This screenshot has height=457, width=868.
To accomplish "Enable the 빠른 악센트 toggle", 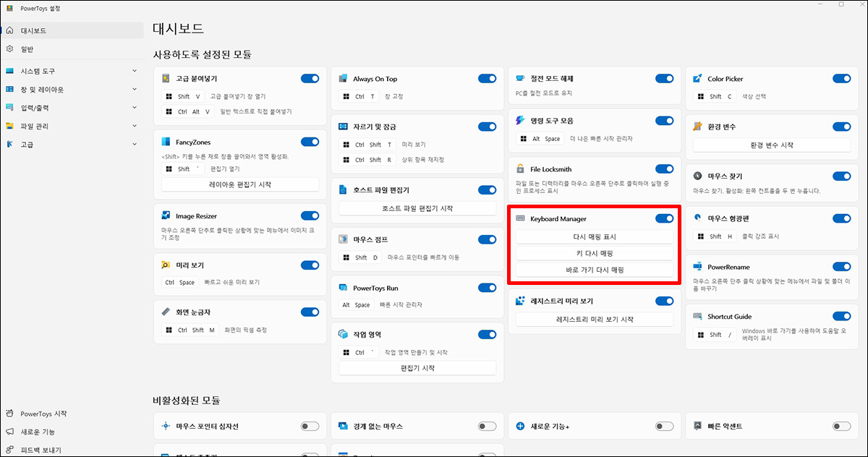I will coord(841,427).
